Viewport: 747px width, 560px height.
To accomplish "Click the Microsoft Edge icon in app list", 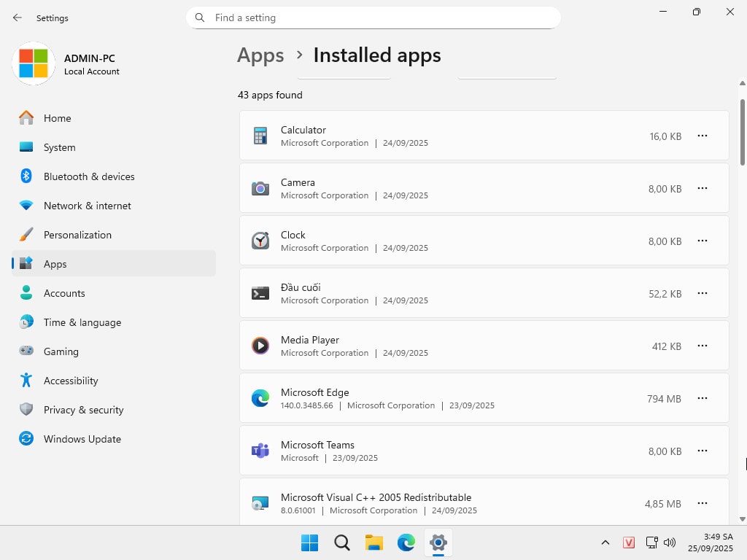I will pyautogui.click(x=260, y=398).
